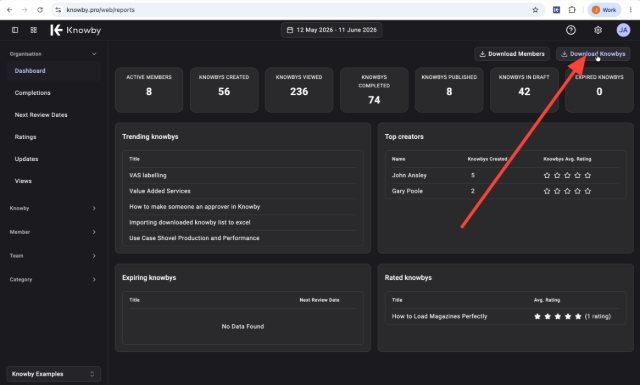
Task: Open the date range picker
Action: point(331,30)
